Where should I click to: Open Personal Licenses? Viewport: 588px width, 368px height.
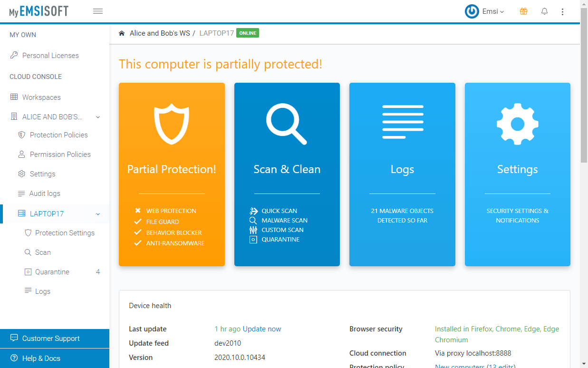pyautogui.click(x=50, y=56)
